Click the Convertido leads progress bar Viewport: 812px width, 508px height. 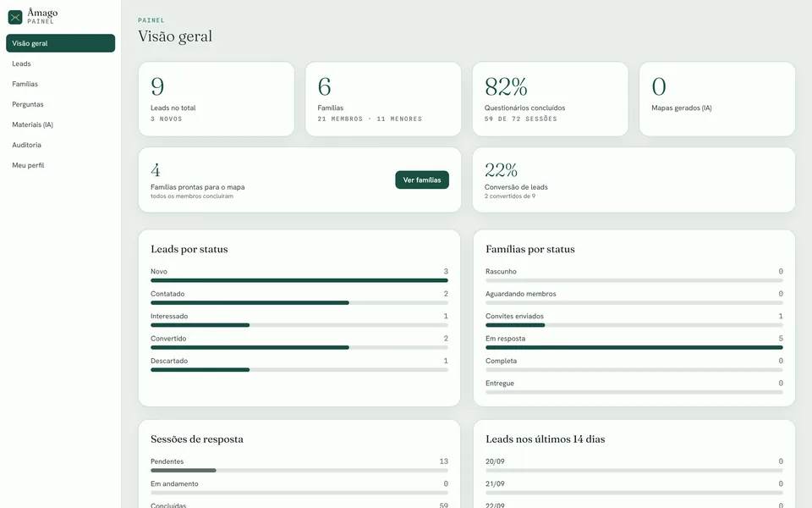pos(299,347)
